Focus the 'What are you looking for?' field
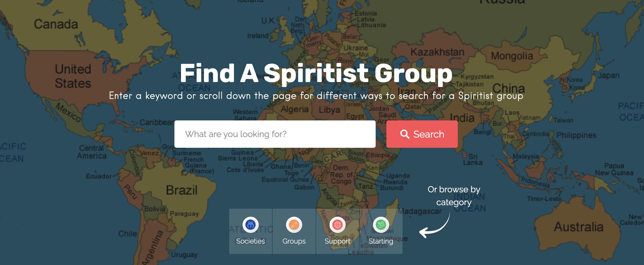Image resolution: width=644 pixels, height=265 pixels. click(x=275, y=134)
